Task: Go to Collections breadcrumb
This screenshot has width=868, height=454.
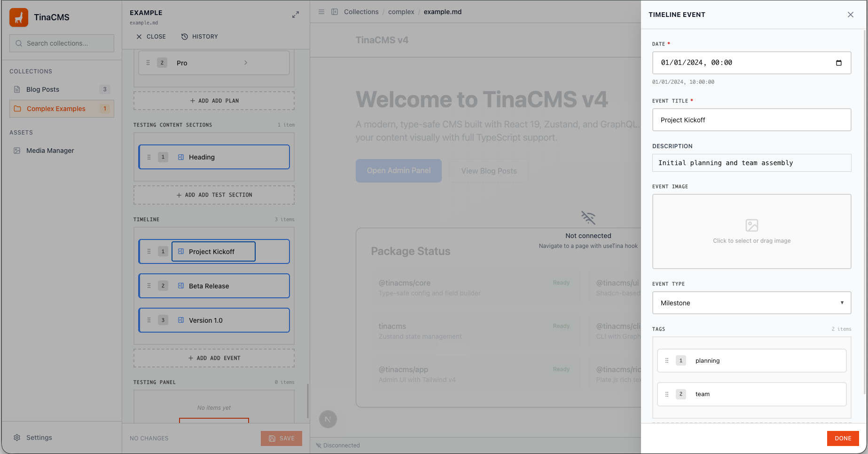Action: pyautogui.click(x=361, y=12)
